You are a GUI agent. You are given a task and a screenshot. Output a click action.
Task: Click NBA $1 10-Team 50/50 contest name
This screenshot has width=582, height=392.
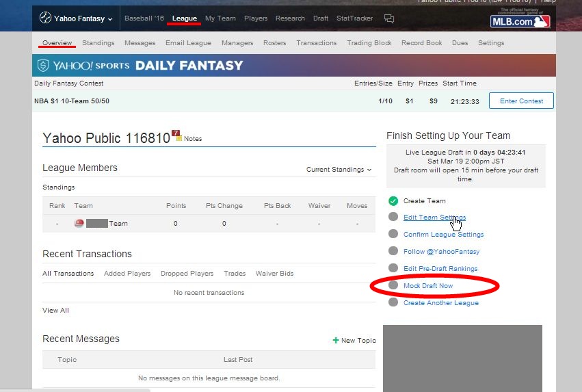pos(72,101)
